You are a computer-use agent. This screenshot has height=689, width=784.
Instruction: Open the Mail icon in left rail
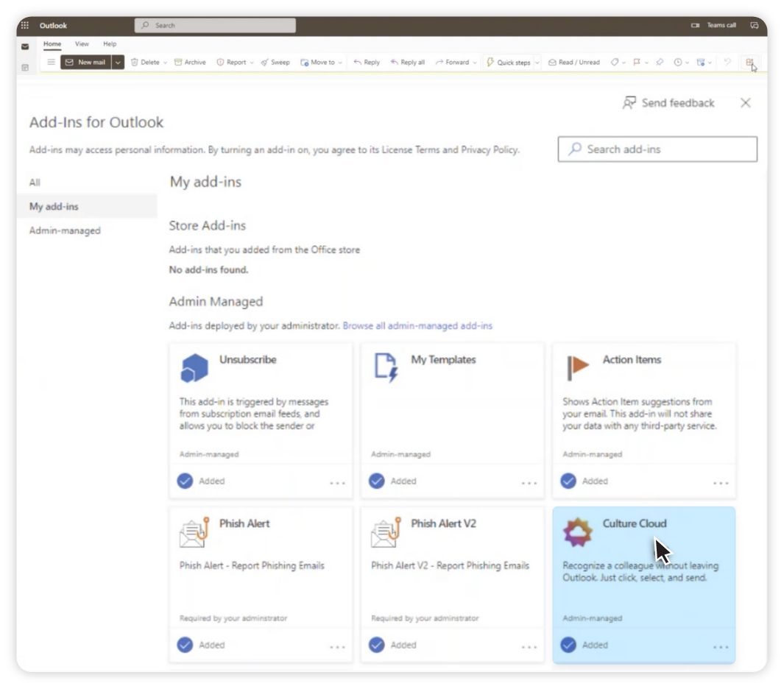[x=25, y=46]
